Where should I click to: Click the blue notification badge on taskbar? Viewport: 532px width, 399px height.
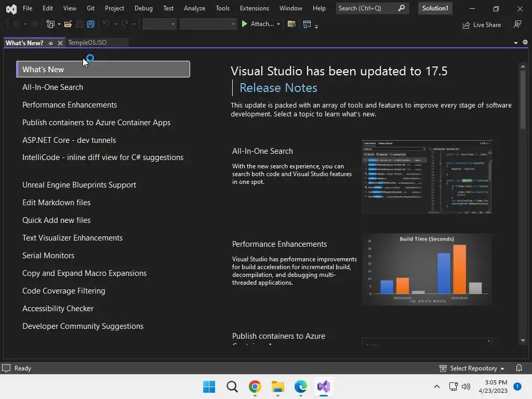click(x=517, y=387)
